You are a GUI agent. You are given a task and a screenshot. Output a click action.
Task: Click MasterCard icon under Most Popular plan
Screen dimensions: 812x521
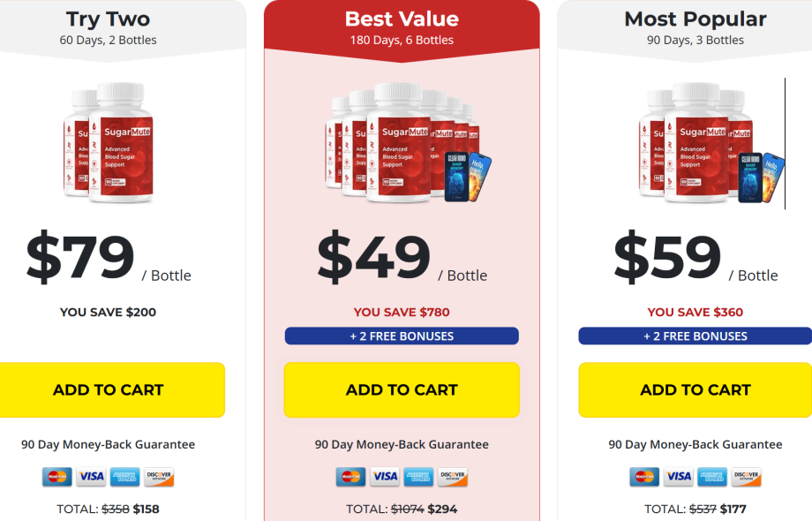pyautogui.click(x=644, y=477)
